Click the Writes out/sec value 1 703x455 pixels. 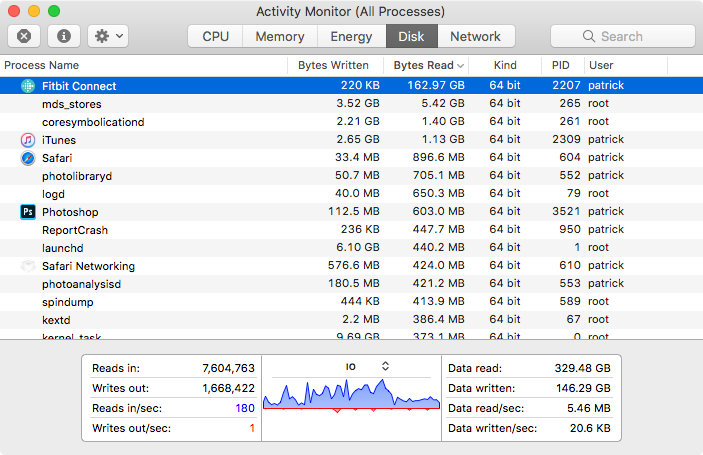click(x=252, y=429)
